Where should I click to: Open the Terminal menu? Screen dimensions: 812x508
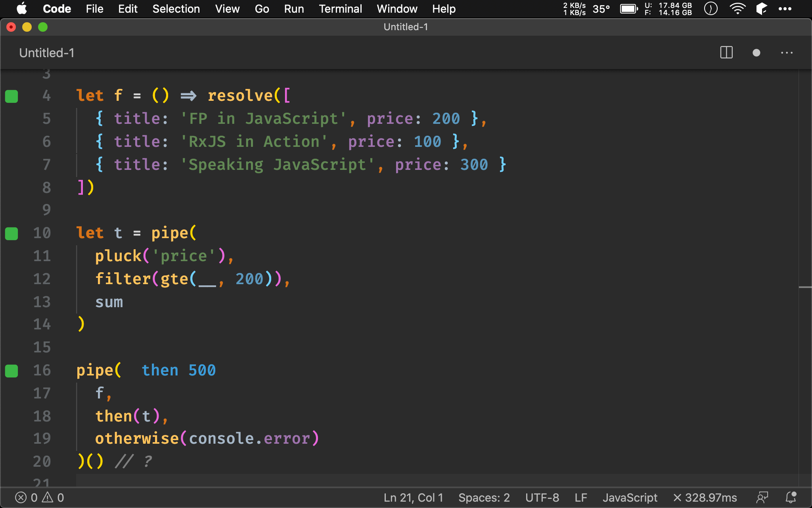point(340,9)
